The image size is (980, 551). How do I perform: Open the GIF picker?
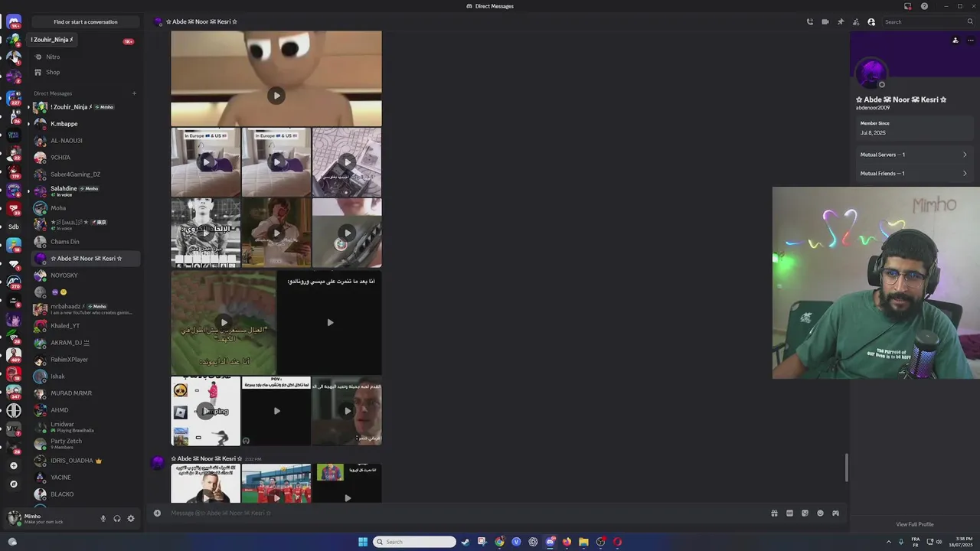[789, 514]
